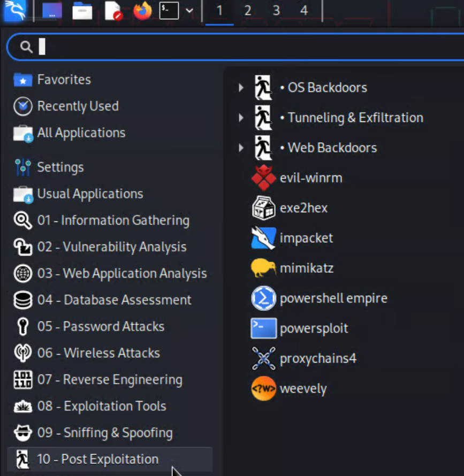Open powershell empire

(x=333, y=298)
